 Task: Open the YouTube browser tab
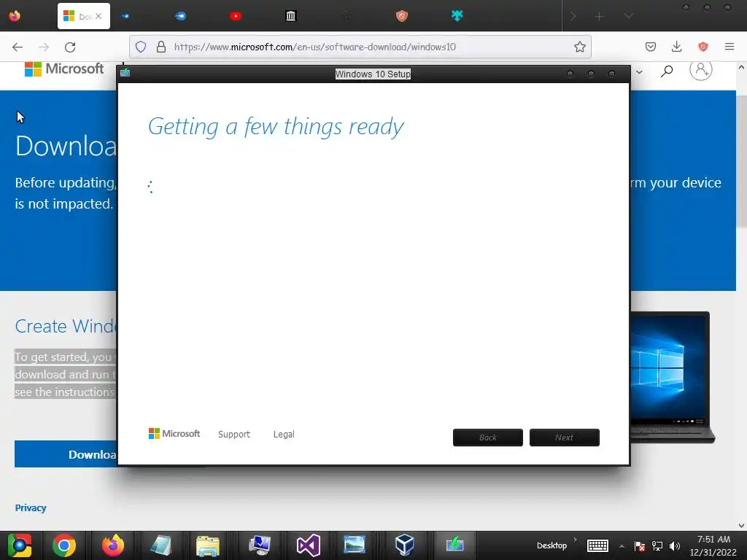[236, 16]
